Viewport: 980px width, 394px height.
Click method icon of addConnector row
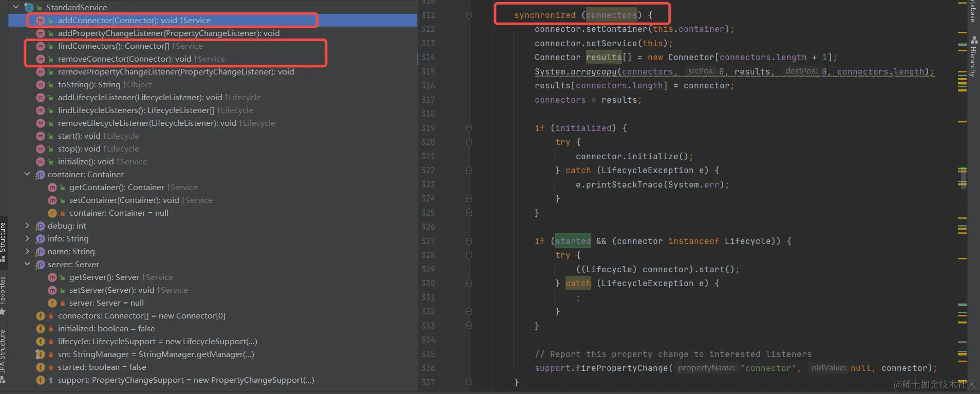tap(41, 21)
